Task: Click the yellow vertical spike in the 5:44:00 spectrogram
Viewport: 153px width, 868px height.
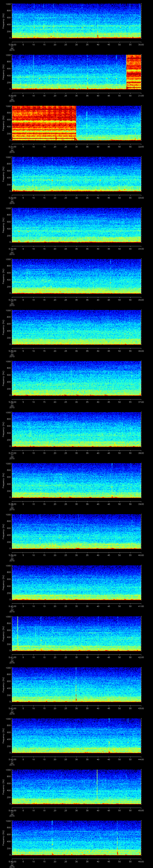Action: (97, 785)
